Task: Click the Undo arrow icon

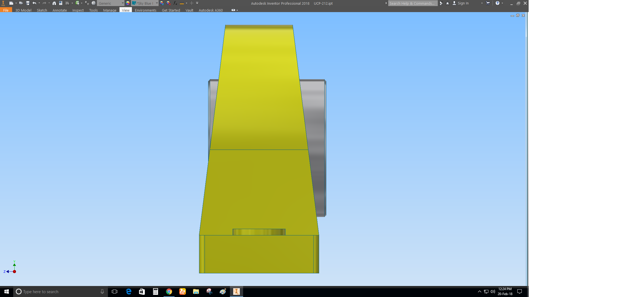Action: tap(34, 3)
